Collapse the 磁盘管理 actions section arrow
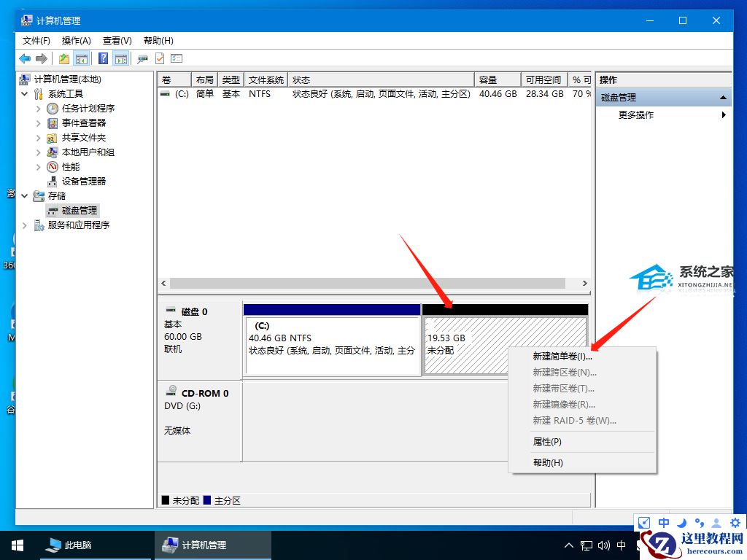The height and width of the screenshot is (560, 747). coord(723,98)
